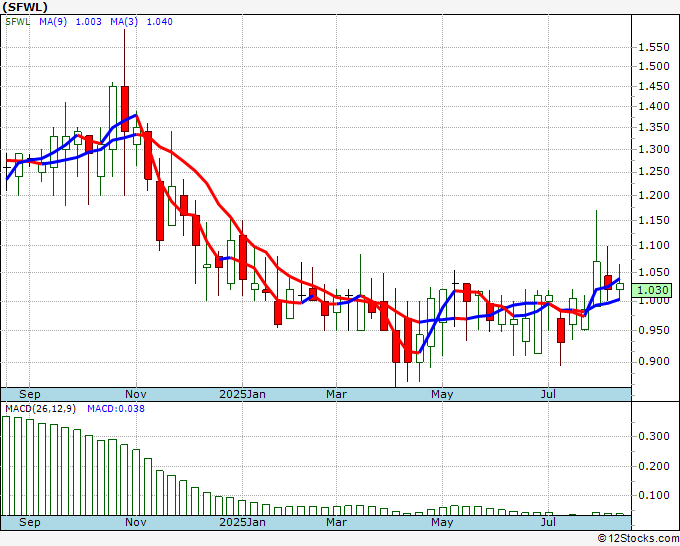Click the tall red candle with the 1.55 wick
This screenshot has width=680, height=546.
click(124, 109)
